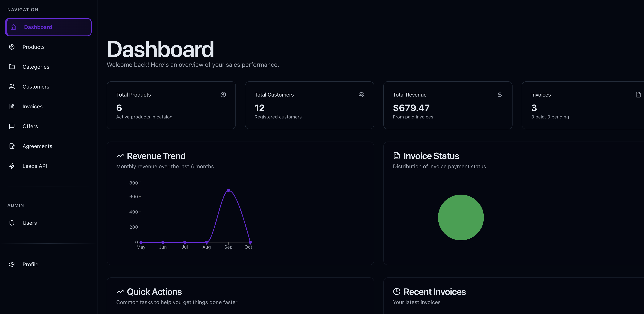Click the Total Customers stat card
Screen dimensions: 644x314
(309, 105)
